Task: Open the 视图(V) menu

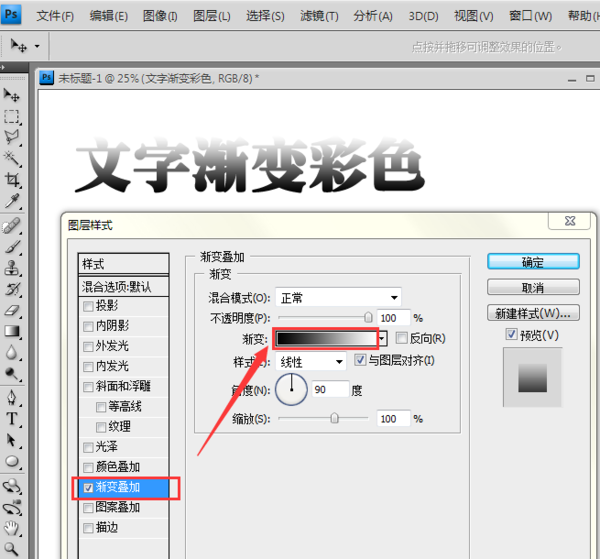Action: coord(474,16)
